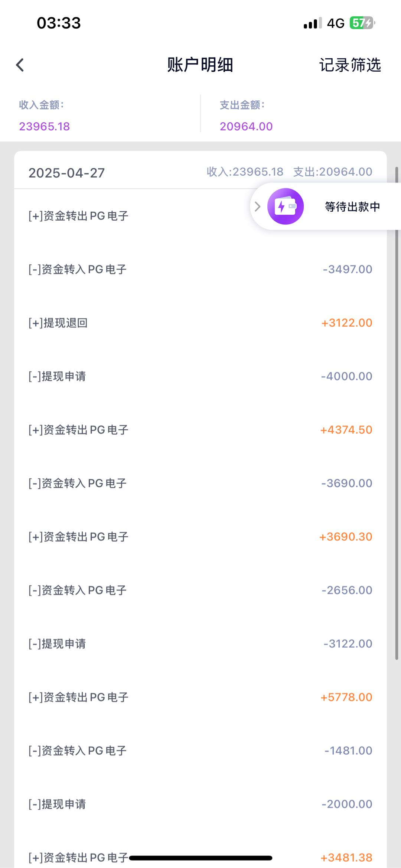Tap the 03:33 clock in status bar

click(59, 23)
